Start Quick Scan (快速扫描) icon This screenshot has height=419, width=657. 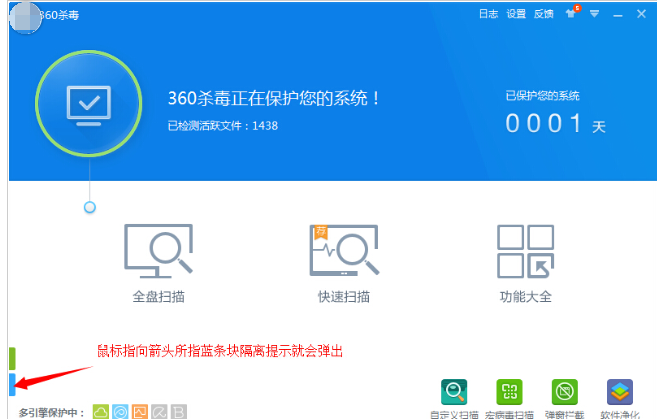[343, 252]
